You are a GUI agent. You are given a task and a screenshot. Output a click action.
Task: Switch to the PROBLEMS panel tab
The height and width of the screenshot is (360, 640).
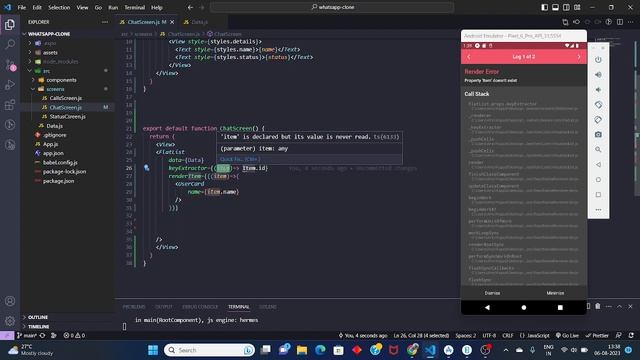[x=134, y=307]
